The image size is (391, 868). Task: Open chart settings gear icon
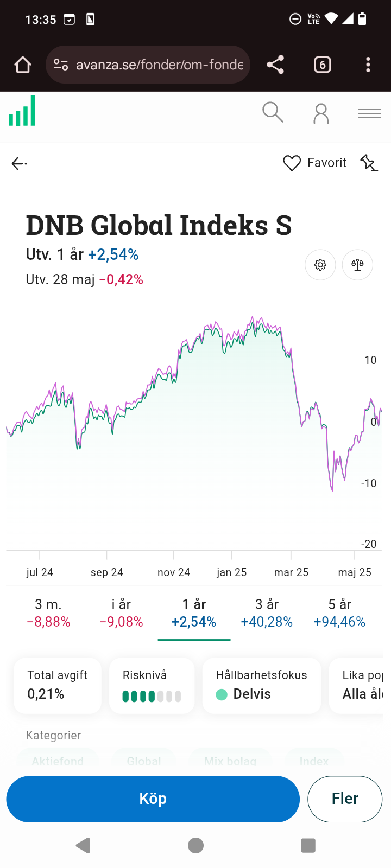click(x=320, y=265)
